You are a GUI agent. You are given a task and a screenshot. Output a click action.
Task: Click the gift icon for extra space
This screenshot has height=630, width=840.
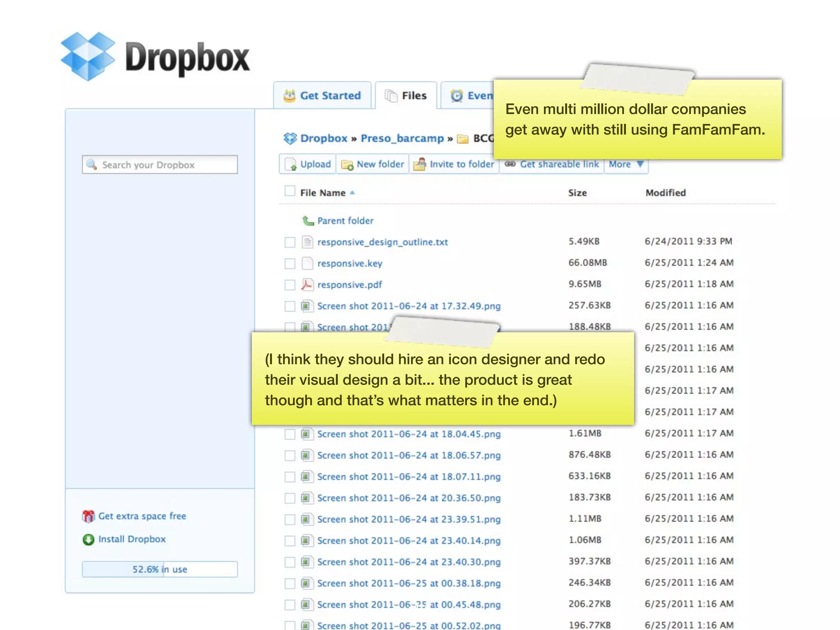(88, 516)
